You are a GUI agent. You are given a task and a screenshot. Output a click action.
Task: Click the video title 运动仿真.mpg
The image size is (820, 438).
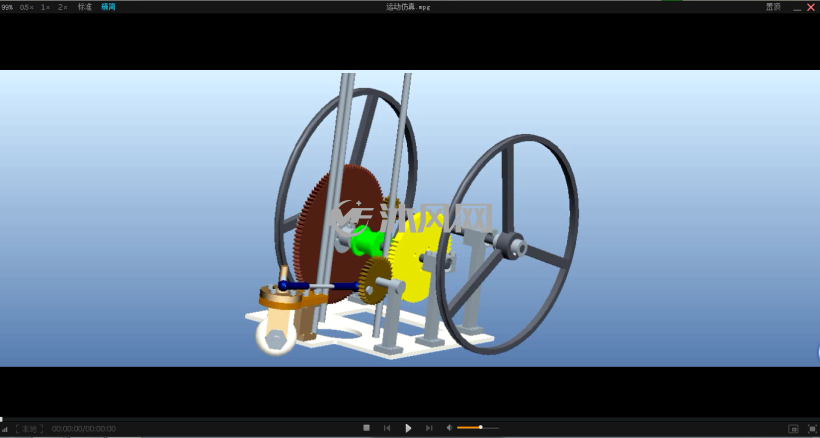click(x=408, y=7)
